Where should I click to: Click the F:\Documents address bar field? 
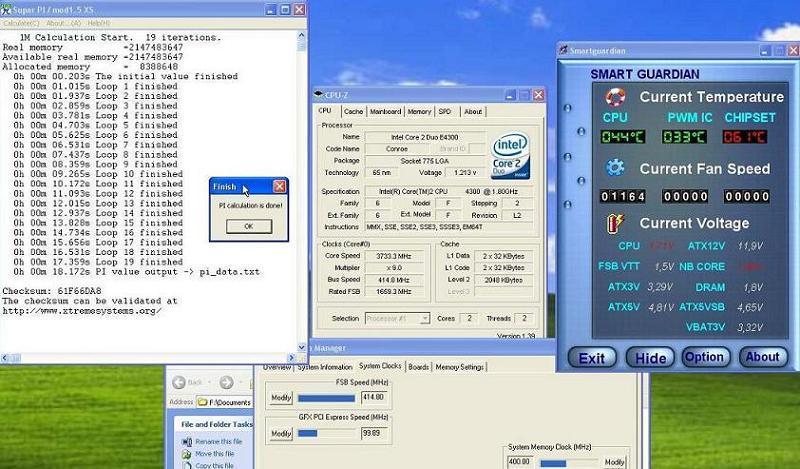(x=225, y=402)
